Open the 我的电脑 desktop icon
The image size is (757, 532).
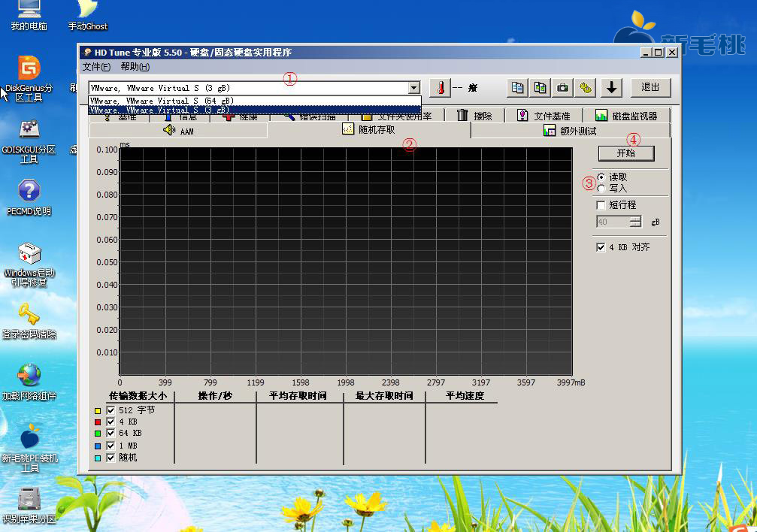29,14
